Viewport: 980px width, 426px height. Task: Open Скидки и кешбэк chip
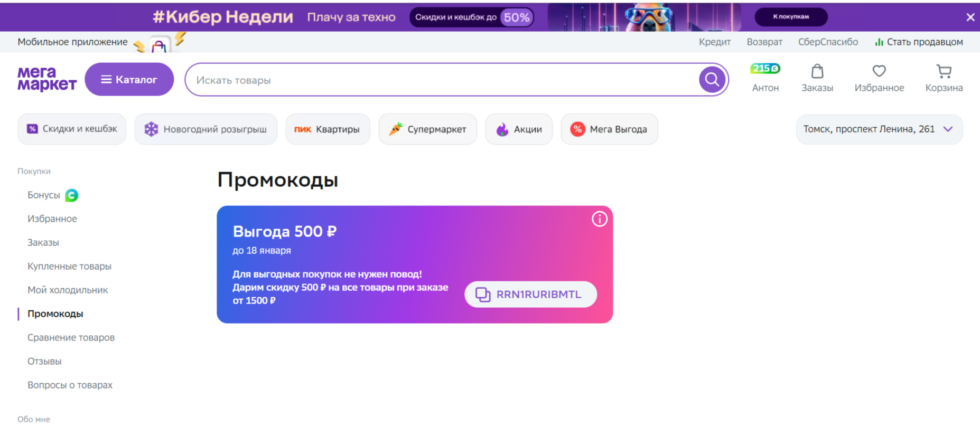pos(72,129)
